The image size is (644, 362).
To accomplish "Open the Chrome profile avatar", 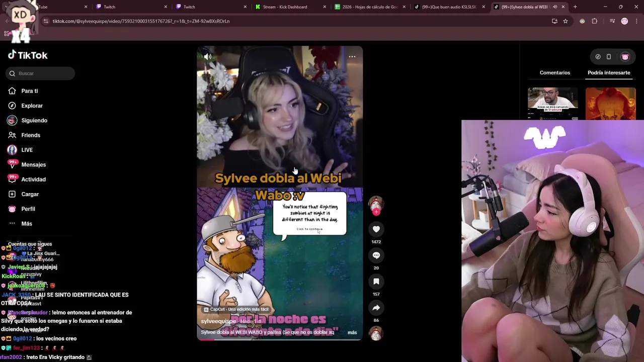I will 624,21.
